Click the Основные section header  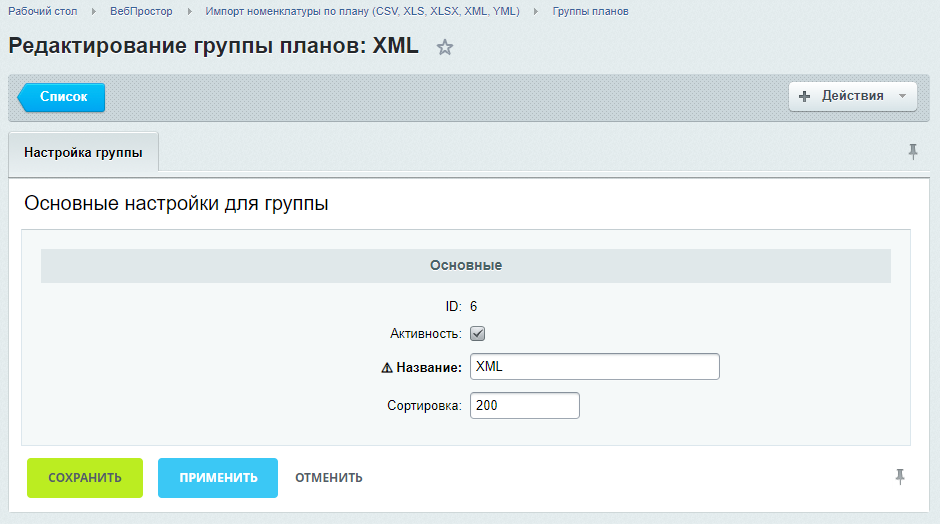[x=466, y=266]
